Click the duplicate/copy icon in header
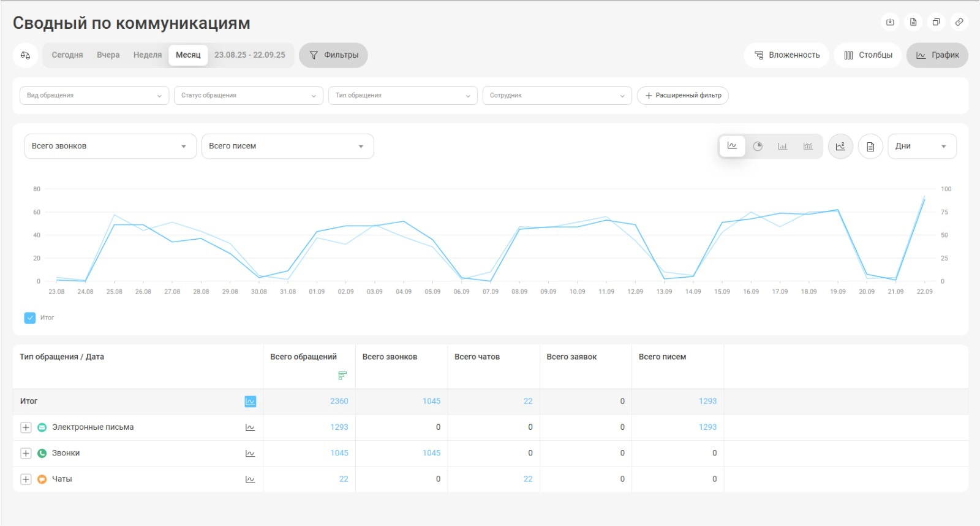The image size is (980, 526). point(936,22)
